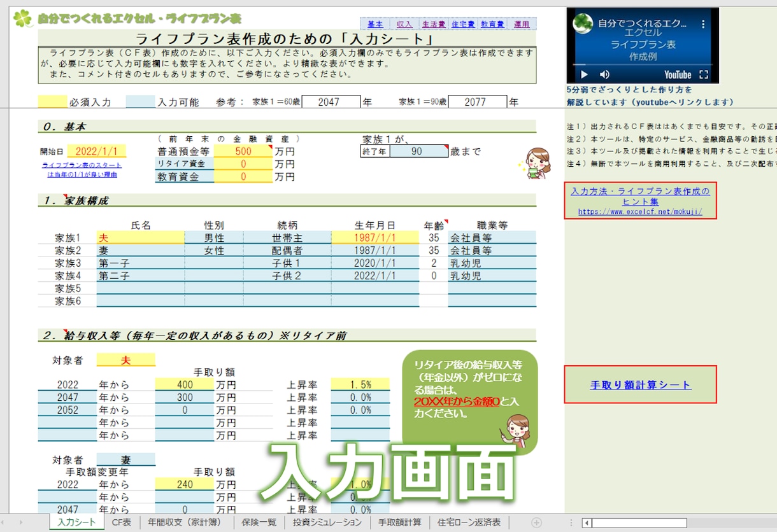The image size is (777, 532).
Task: Play the embedded YouTube video
Action: coord(583,74)
